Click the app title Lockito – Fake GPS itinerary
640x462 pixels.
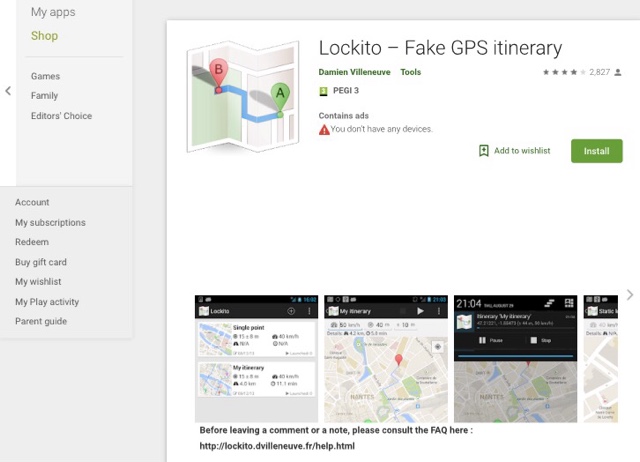pyautogui.click(x=440, y=48)
